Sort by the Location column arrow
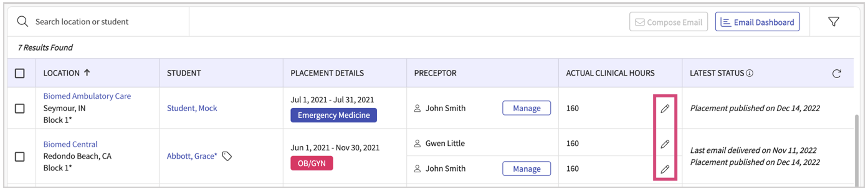 coord(87,72)
